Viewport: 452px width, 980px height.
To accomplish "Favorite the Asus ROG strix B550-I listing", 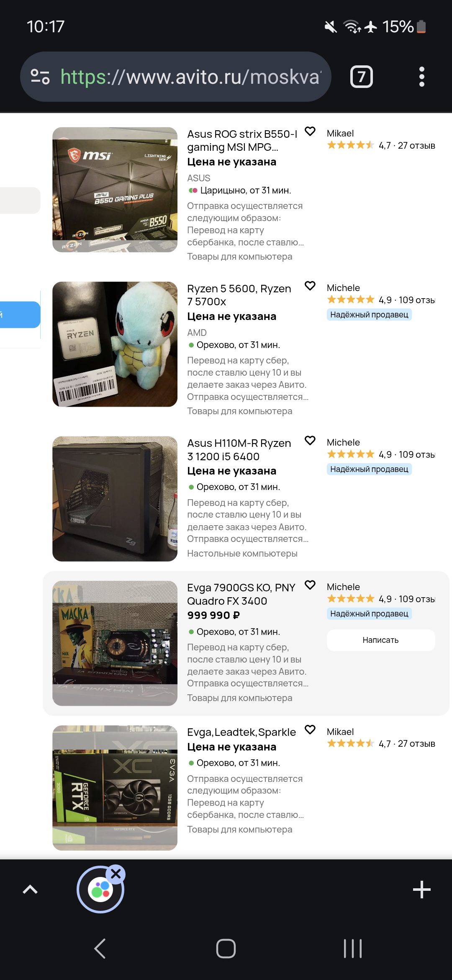I will [x=310, y=132].
